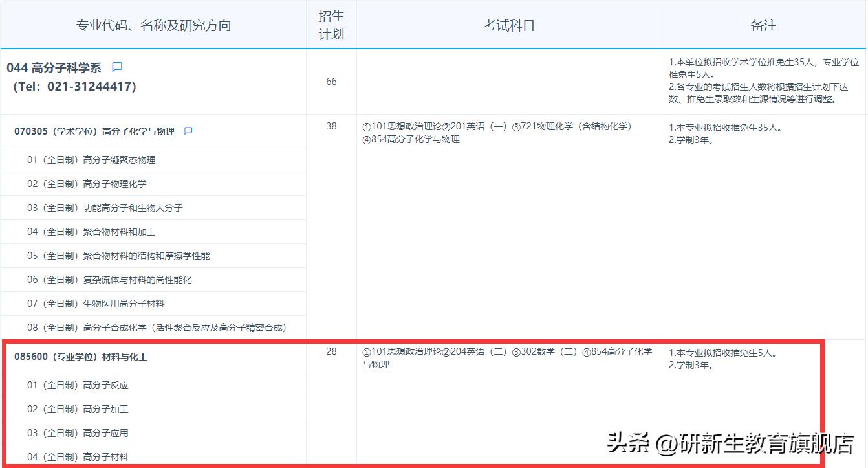Click the 招生计划 column header

331,25
